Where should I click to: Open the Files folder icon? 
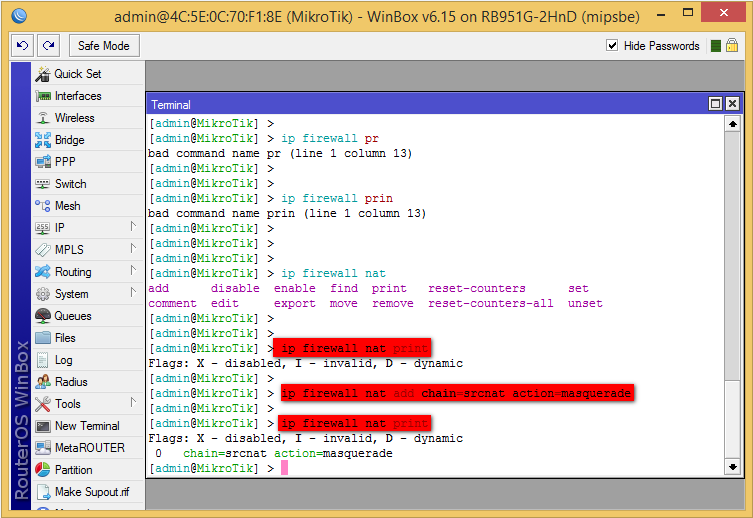43,337
